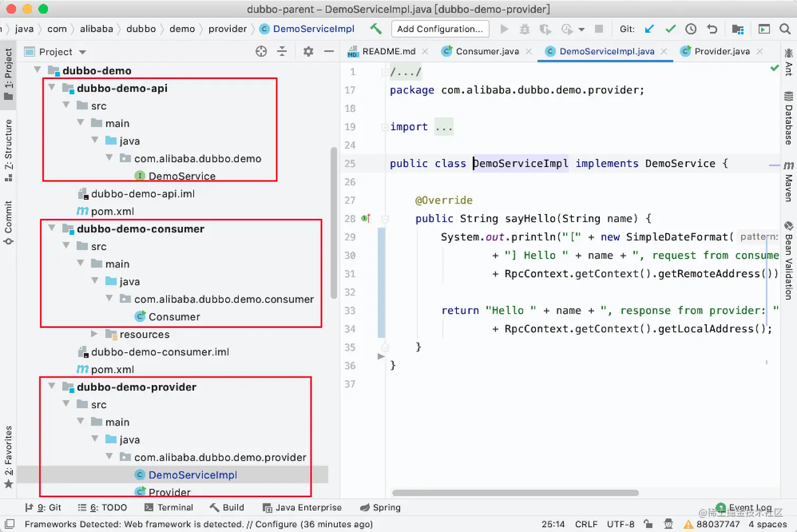Switch to the Consumer.java editor tab
The width and height of the screenshot is (797, 532).
487,51
